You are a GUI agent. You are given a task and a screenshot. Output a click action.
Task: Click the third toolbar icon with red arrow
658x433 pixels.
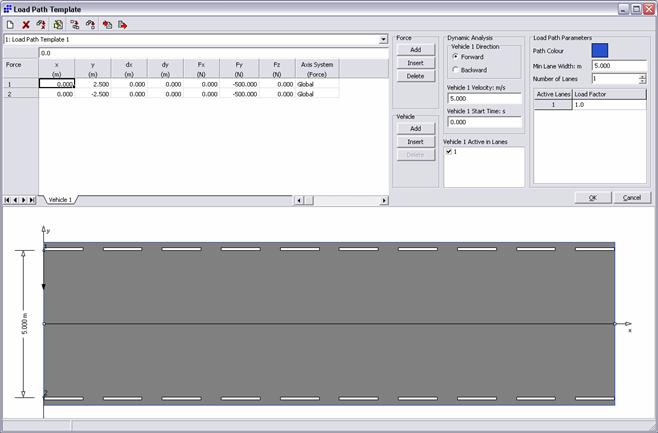click(x=41, y=24)
